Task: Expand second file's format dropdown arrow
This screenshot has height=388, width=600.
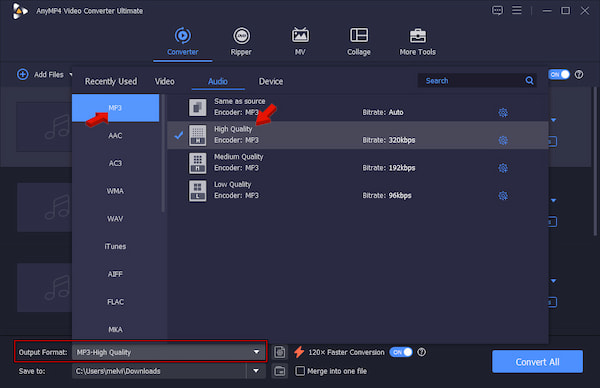Action: click(x=553, y=201)
